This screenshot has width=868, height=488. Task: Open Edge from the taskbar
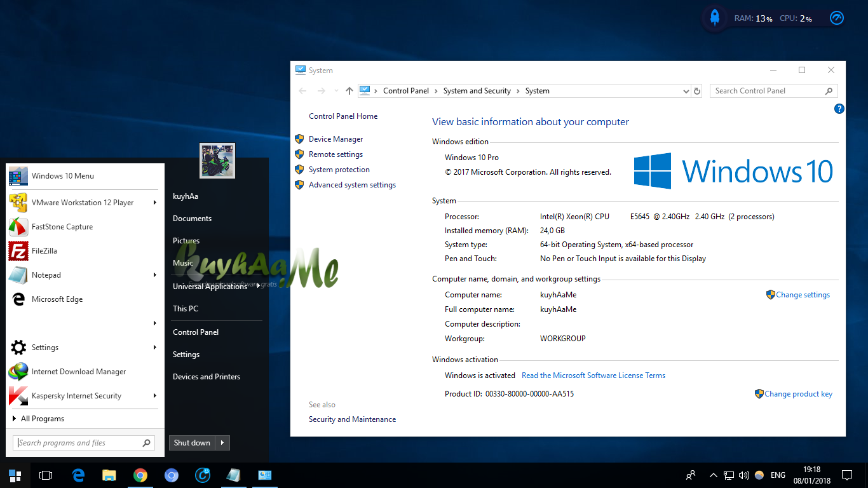78,475
